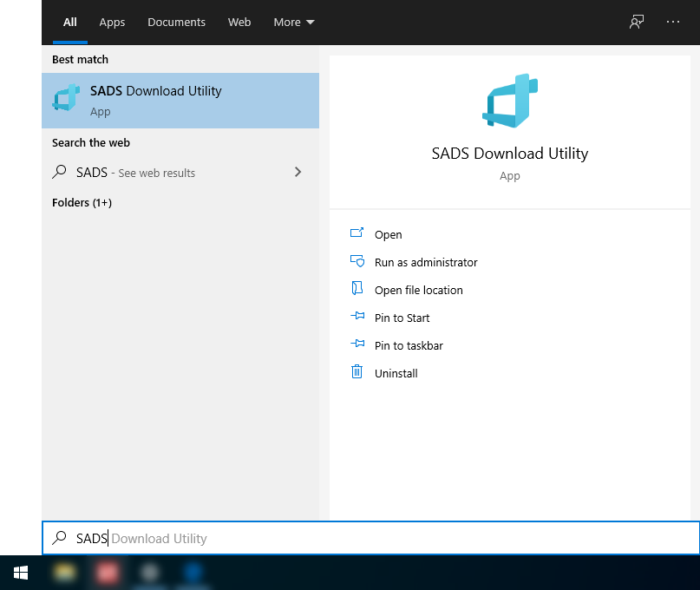This screenshot has width=700, height=590.
Task: Open the red blurred taskbar app
Action: (108, 573)
